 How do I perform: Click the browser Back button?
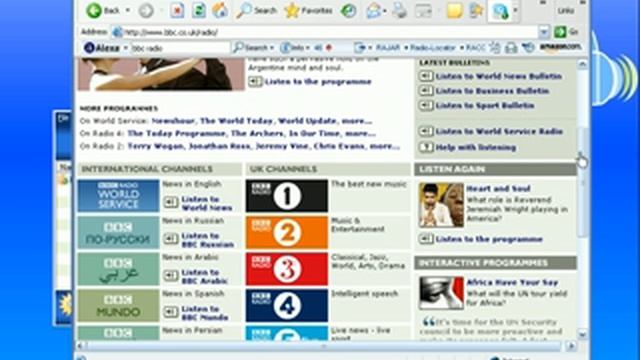click(102, 11)
